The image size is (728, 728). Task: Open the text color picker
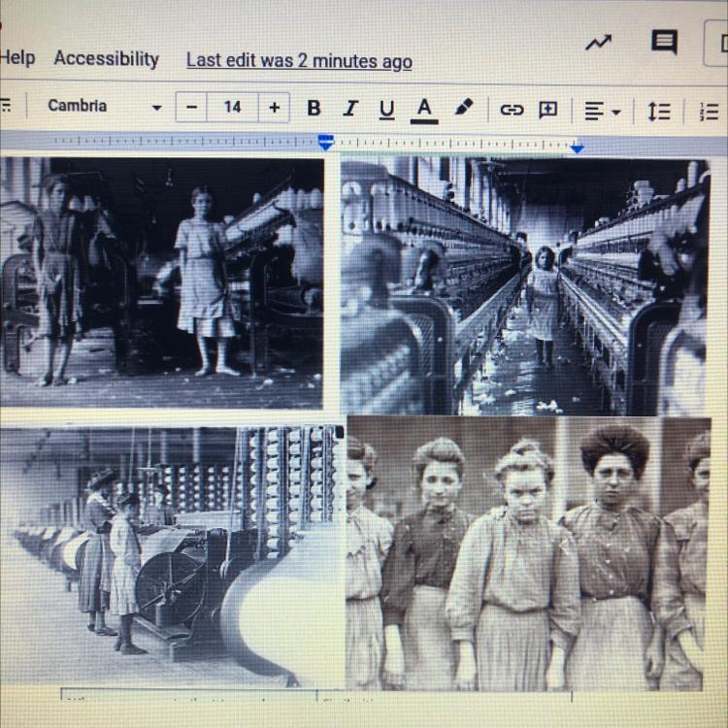[424, 111]
